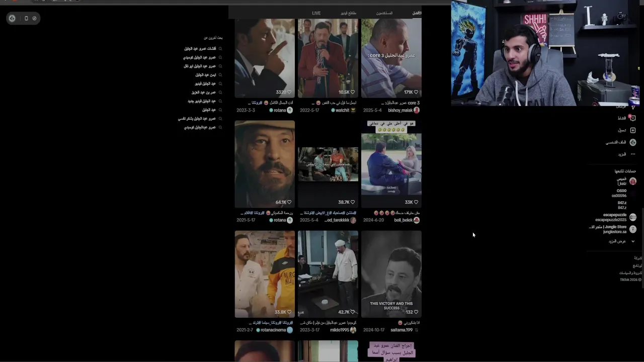Click الشركة footer link in sidebar
Viewport: 644px width, 362px height.
[x=638, y=258]
